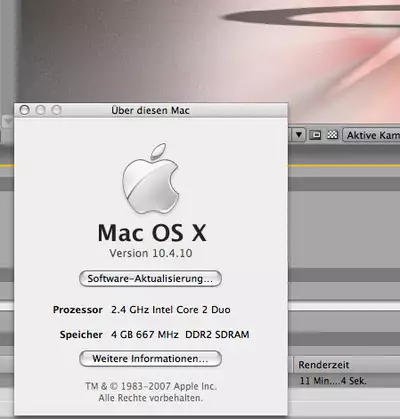Click the Renderzeit column header
The height and width of the screenshot is (419, 400).
pos(347,365)
